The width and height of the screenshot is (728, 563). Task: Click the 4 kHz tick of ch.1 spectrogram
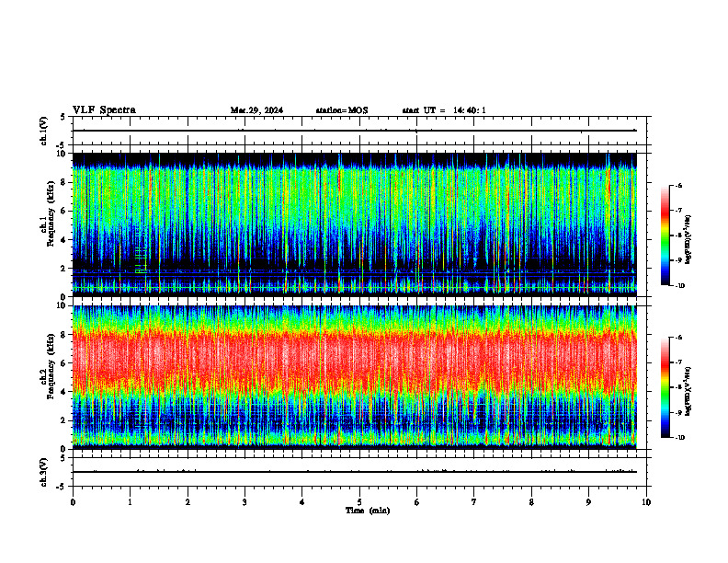(x=64, y=240)
